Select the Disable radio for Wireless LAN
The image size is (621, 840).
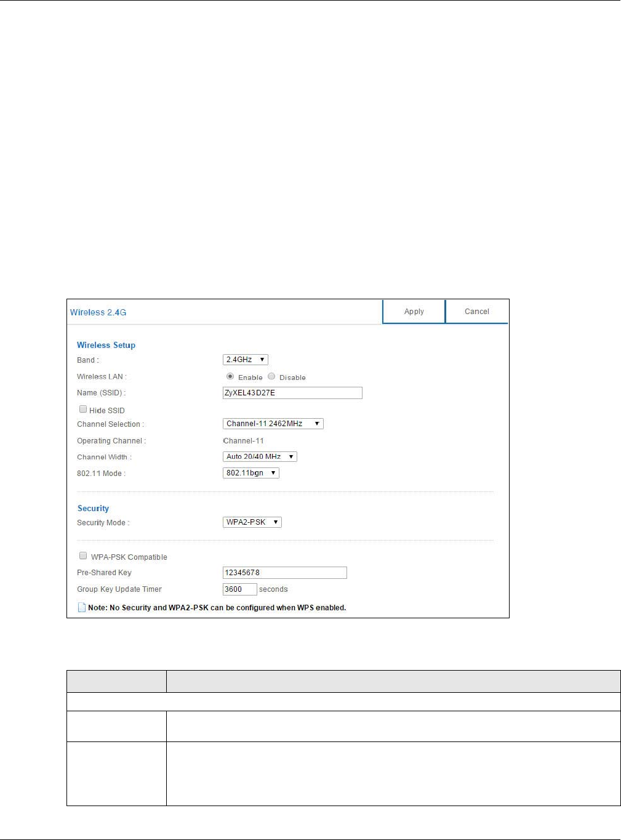point(271,376)
